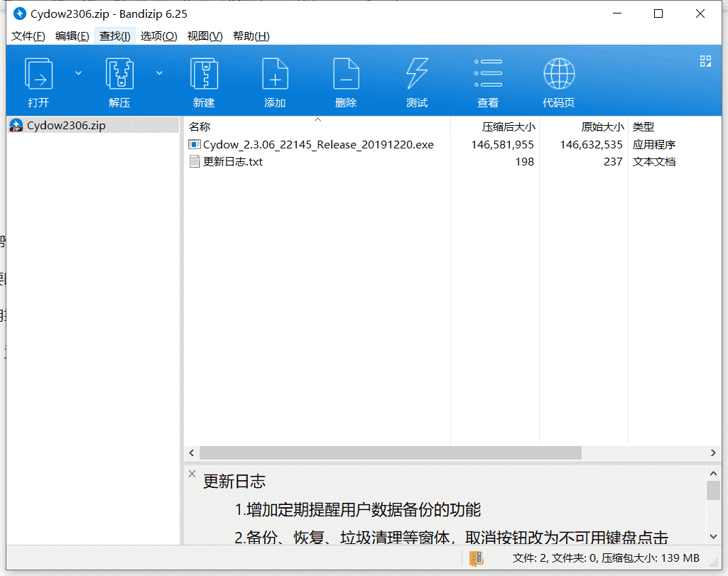Open the 视图(V) menu

pos(205,36)
